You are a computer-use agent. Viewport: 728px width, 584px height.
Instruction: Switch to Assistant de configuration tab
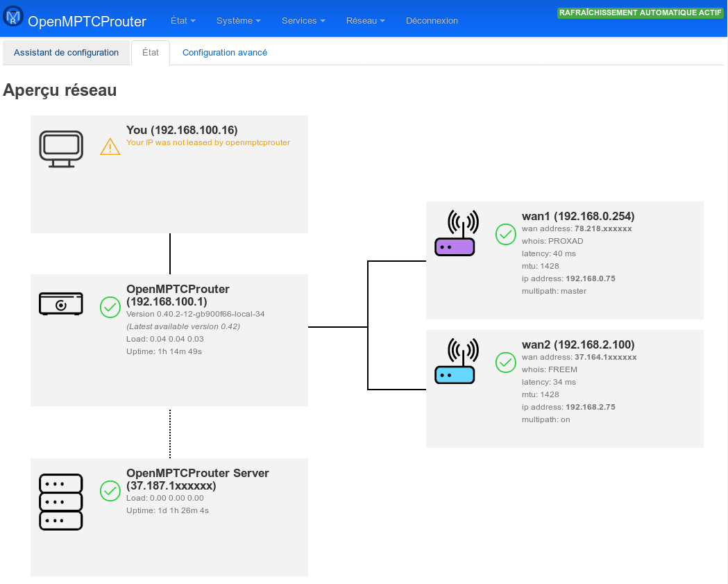click(67, 53)
